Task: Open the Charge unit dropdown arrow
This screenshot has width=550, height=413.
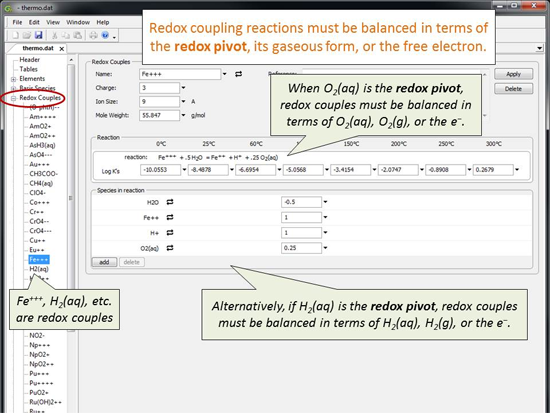Action: click(183, 88)
